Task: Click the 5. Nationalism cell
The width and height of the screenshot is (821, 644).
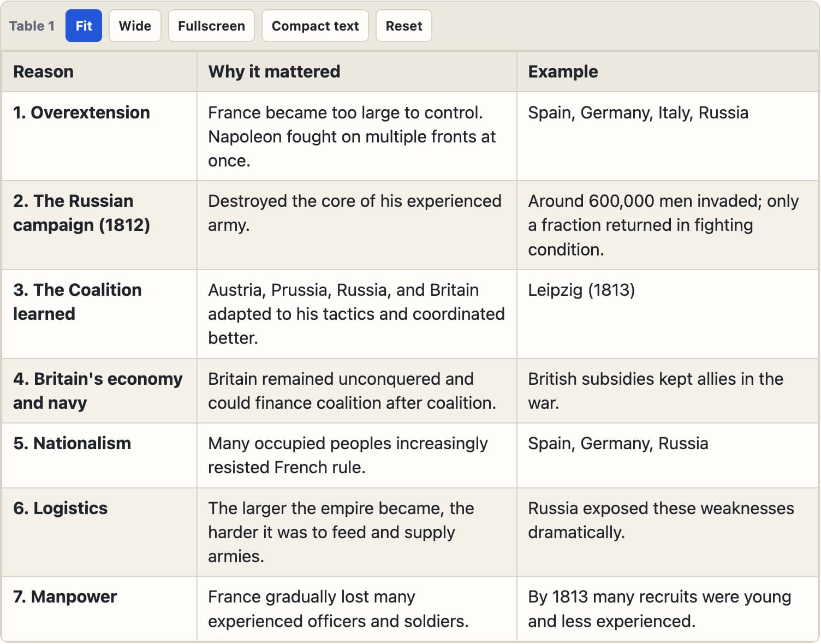Action: [99, 455]
